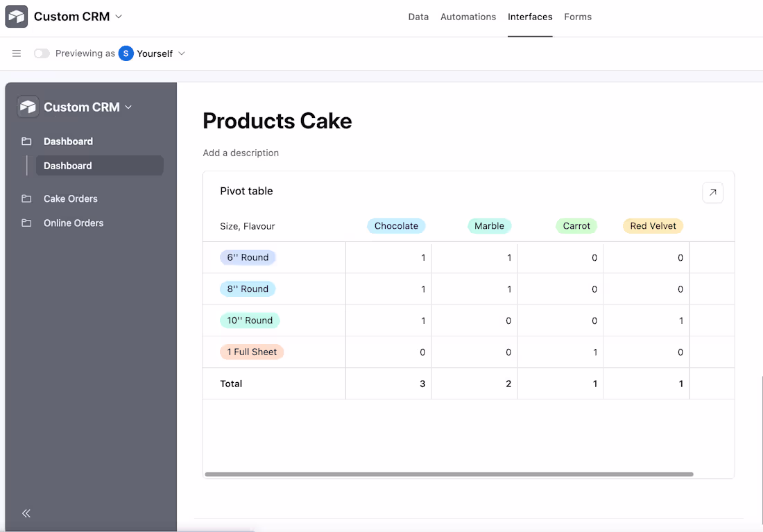Open the sidebar hamburger menu icon
The height and width of the screenshot is (532, 763).
pyautogui.click(x=17, y=53)
